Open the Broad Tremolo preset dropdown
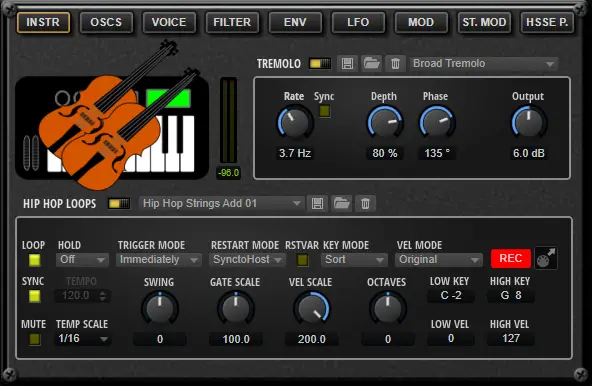Screen dimensions: 592x386 tap(484, 63)
